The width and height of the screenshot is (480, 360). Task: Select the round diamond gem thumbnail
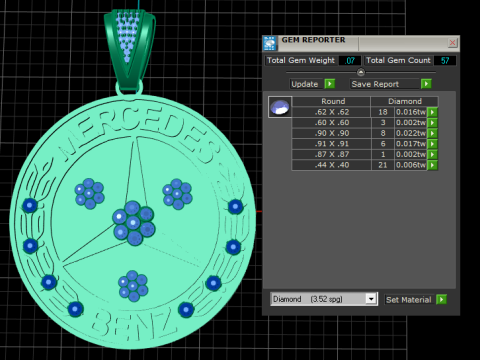tap(280, 107)
